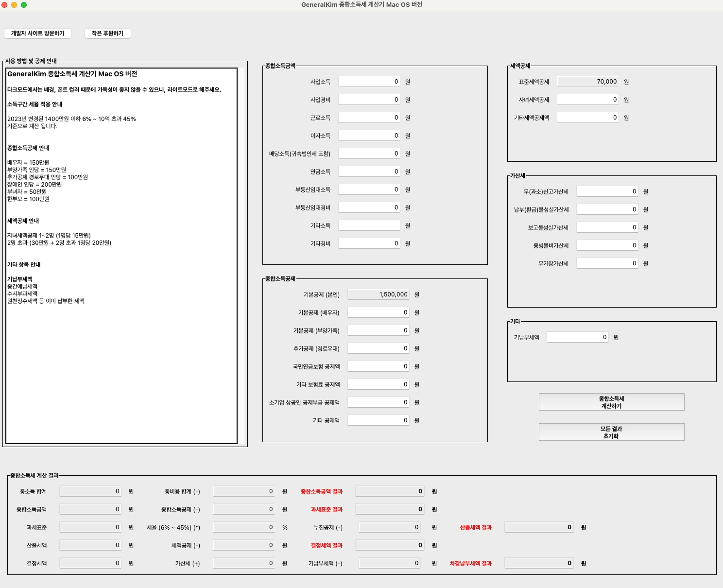Click the 증빙불비가산세 input field
The height and width of the screenshot is (588, 723).
pos(607,245)
